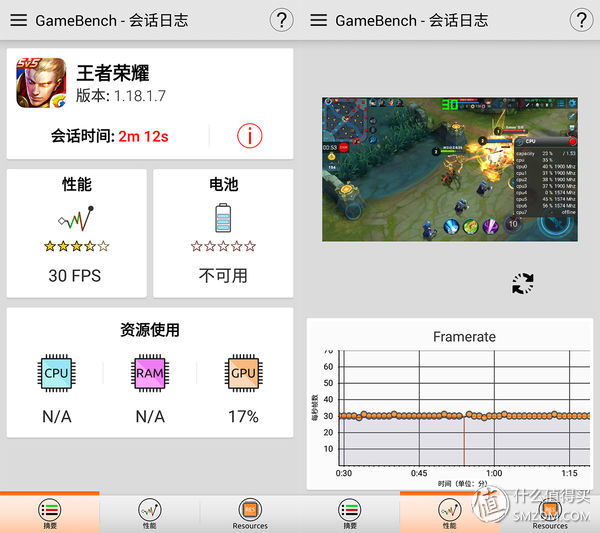Tap the battery icon in 电池 card
This screenshot has height=533, width=600.
pyautogui.click(x=223, y=218)
